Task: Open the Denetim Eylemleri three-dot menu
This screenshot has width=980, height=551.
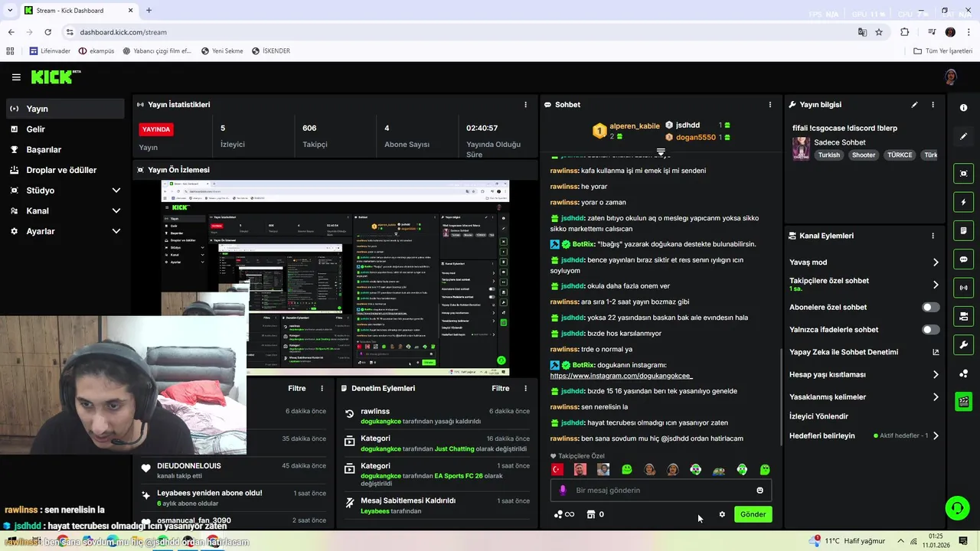Action: click(x=525, y=389)
